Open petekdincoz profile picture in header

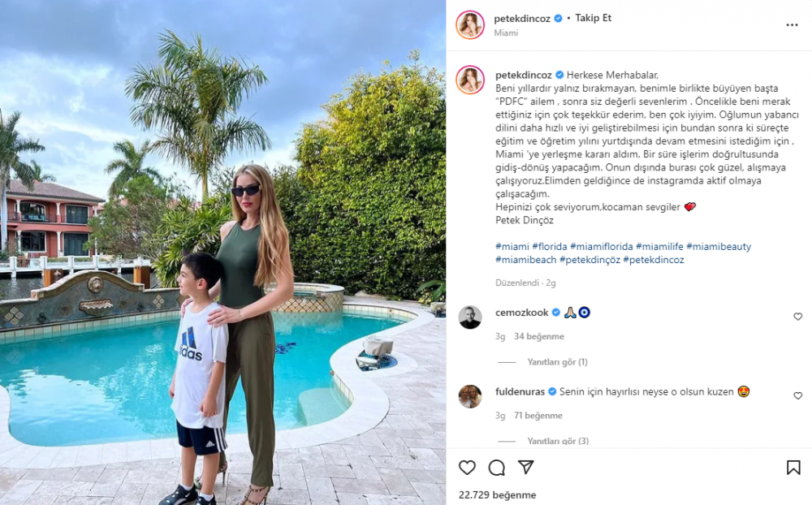click(469, 24)
